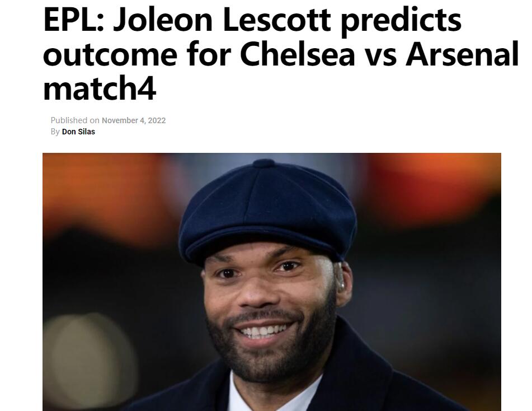
Task: Click the 'By' label before author name
Action: tap(55, 132)
